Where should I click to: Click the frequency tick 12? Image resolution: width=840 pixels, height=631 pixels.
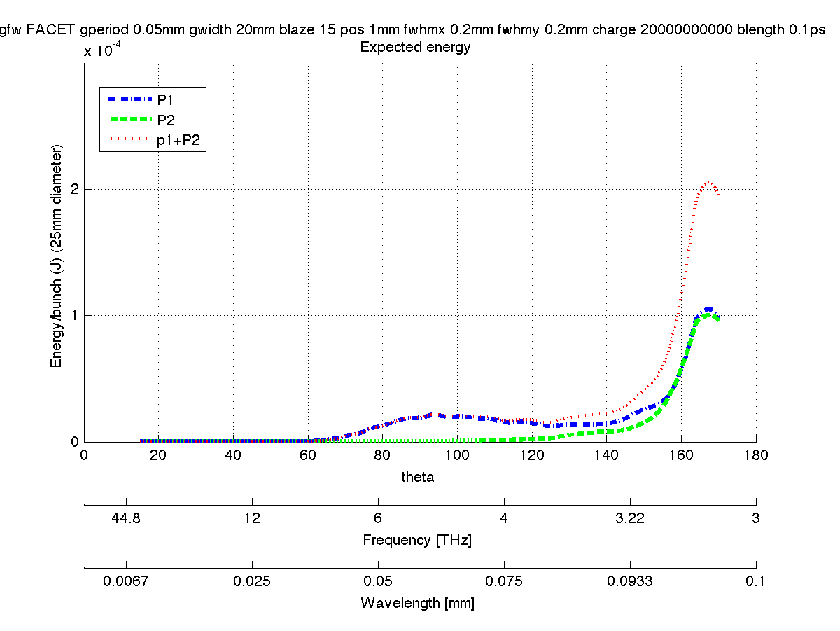(252, 519)
